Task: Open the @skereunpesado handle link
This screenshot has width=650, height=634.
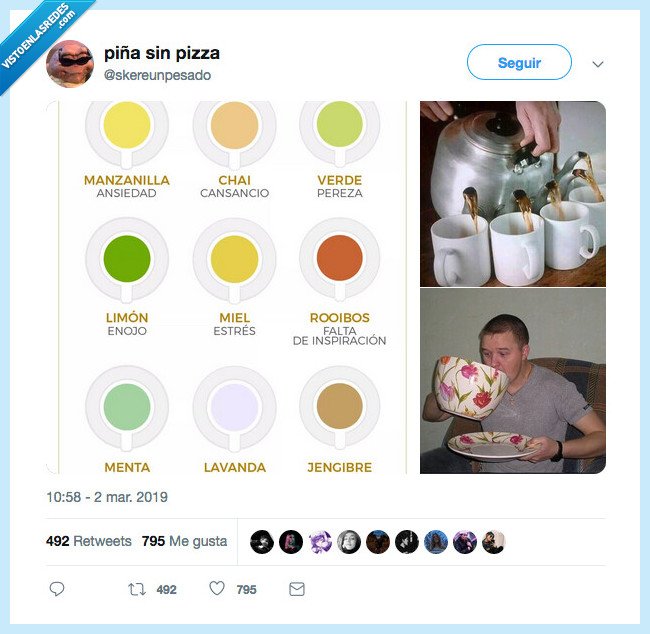Action: (156, 76)
